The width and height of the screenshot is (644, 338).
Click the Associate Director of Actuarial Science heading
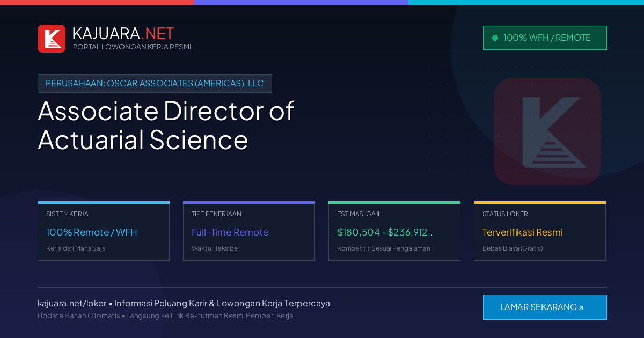pyautogui.click(x=166, y=125)
